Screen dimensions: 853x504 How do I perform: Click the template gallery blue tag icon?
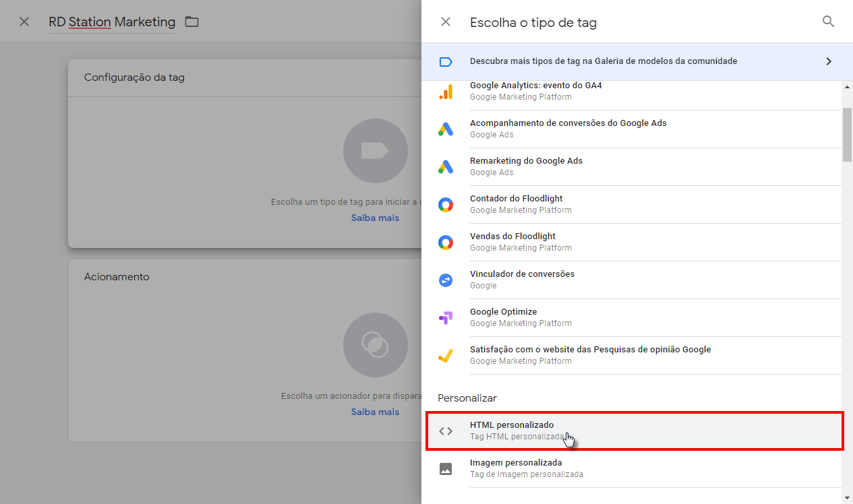[446, 61]
